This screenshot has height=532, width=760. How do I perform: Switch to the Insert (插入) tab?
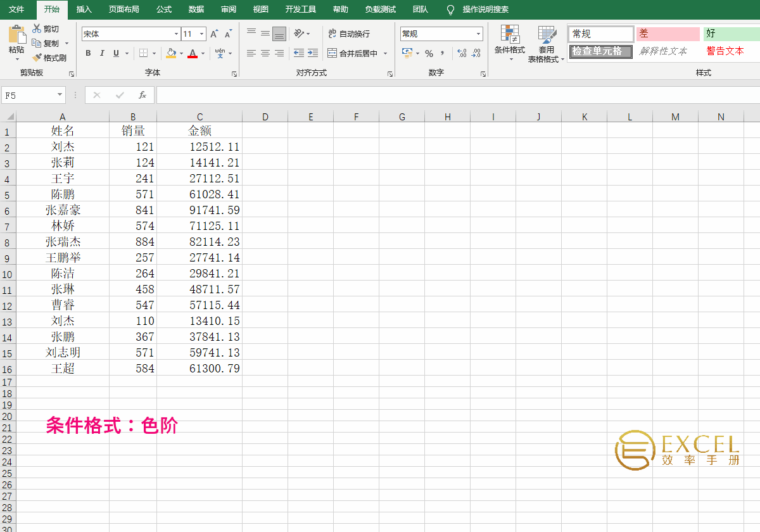(x=84, y=9)
